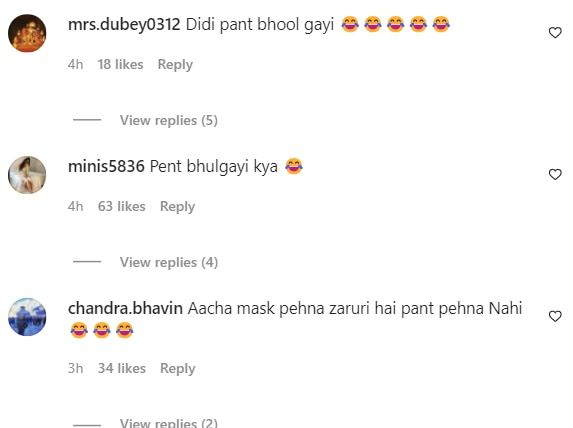Open chandra.bhavin profile picture

[x=27, y=317]
